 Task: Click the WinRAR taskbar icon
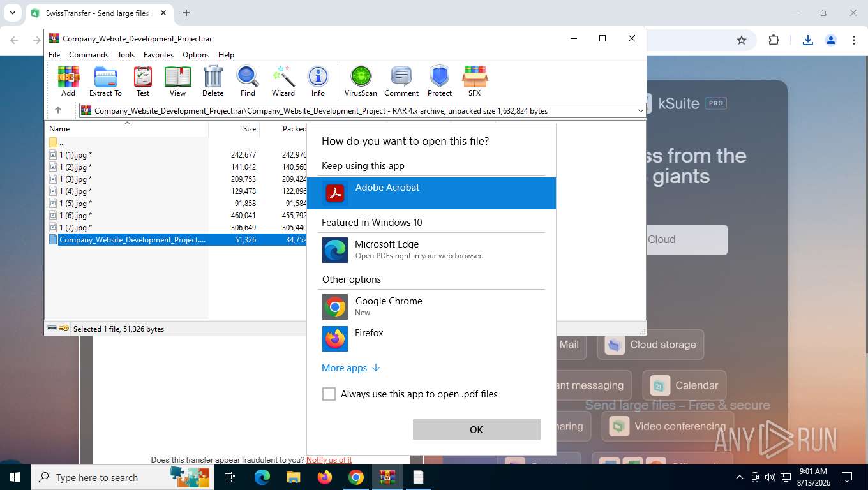tap(387, 477)
